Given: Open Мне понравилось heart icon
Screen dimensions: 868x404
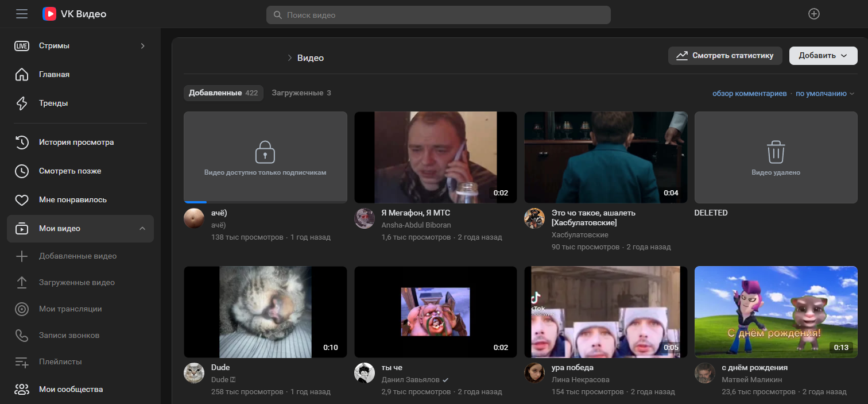Looking at the screenshot, I should pos(22,200).
